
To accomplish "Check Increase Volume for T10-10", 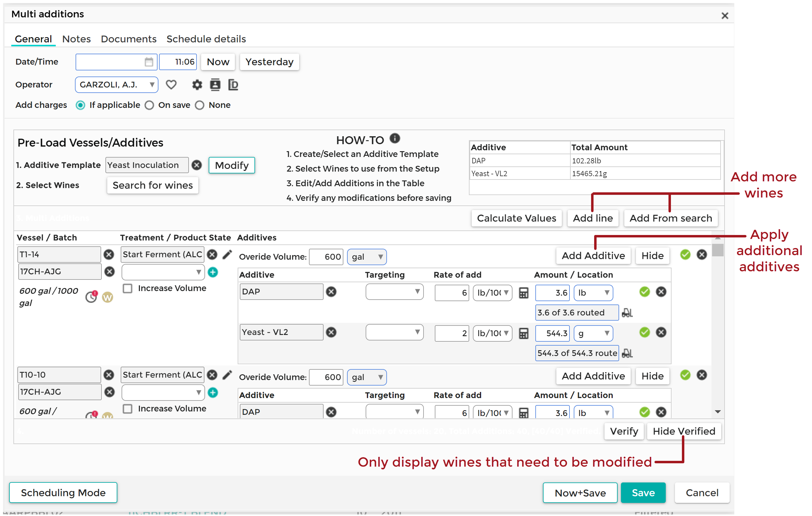I will coord(127,409).
